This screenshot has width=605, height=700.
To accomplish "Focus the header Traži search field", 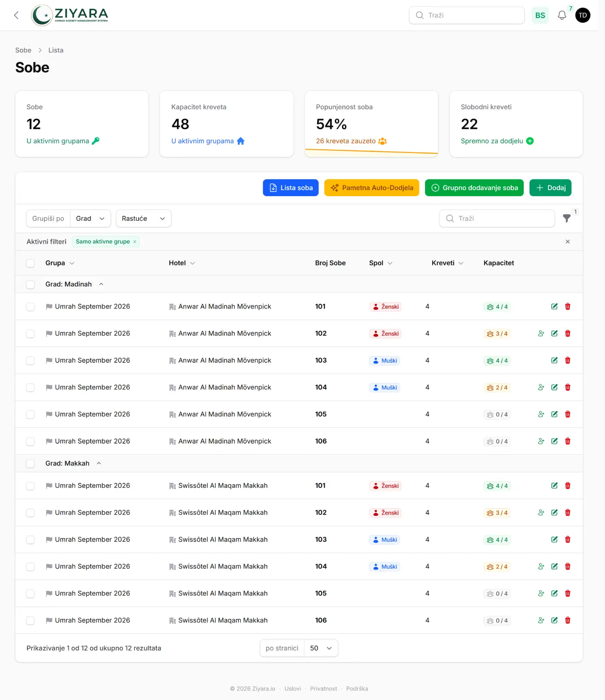I will [x=467, y=15].
